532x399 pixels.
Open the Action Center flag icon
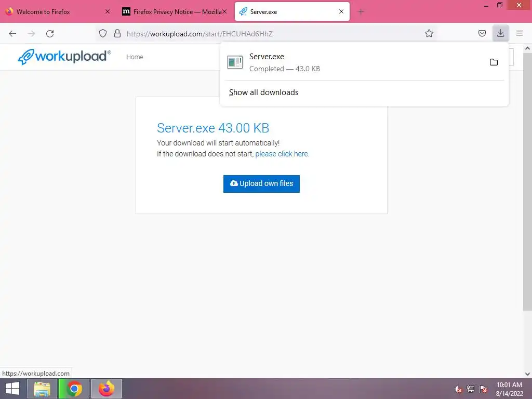[x=483, y=389]
